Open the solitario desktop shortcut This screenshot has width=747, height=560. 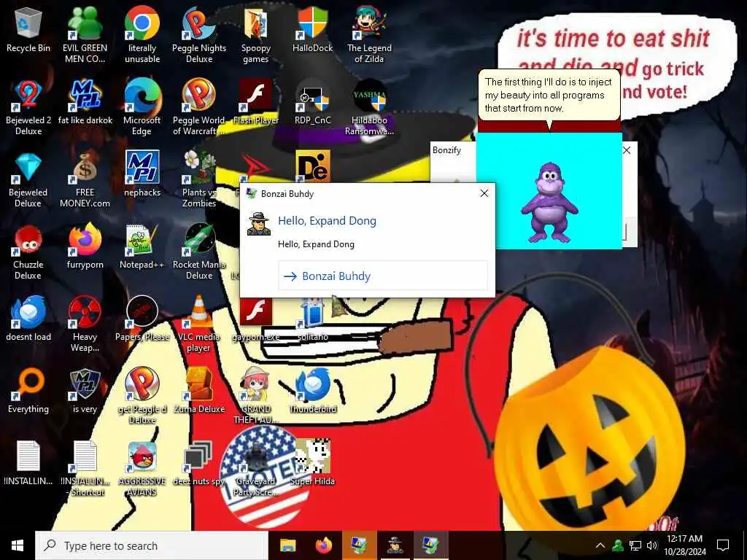[x=312, y=319]
